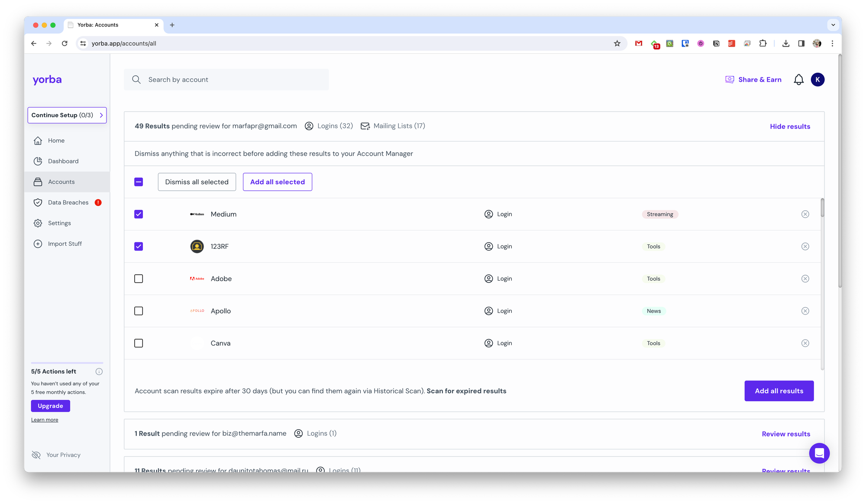The height and width of the screenshot is (504, 866).
Task: Open the chat support bubble
Action: (x=819, y=453)
